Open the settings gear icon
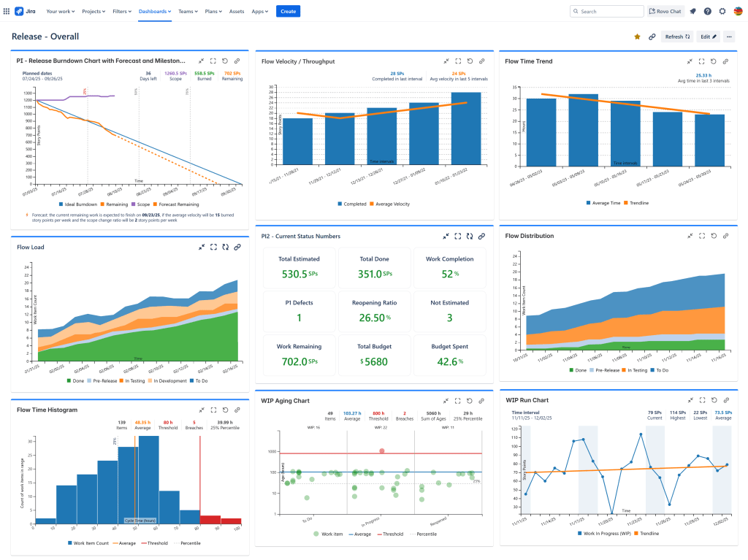This screenshot has height=560, width=748. tap(722, 12)
